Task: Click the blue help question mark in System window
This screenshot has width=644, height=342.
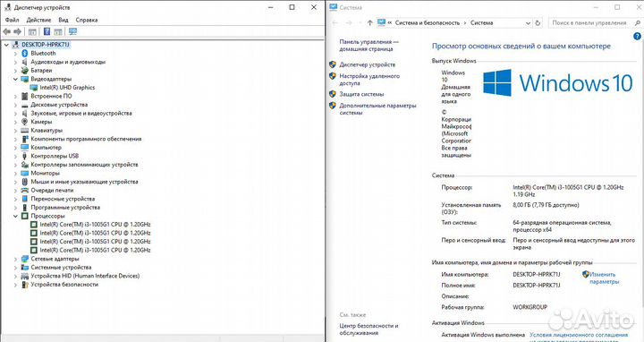Action: 637,36
